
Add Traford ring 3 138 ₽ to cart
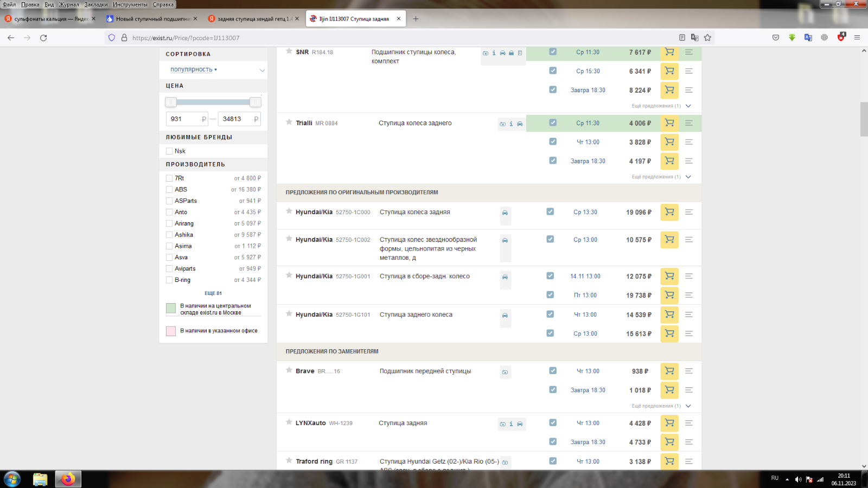pyautogui.click(x=669, y=461)
